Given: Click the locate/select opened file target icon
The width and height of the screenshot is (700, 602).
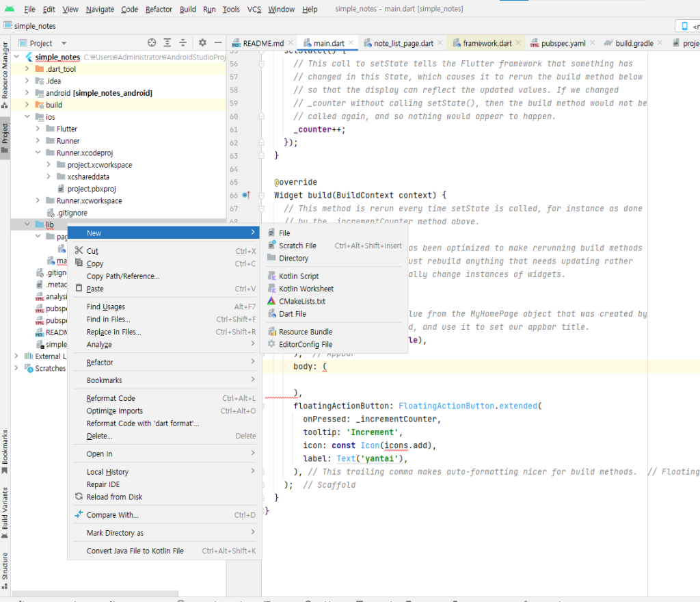Looking at the screenshot, I should 152,43.
